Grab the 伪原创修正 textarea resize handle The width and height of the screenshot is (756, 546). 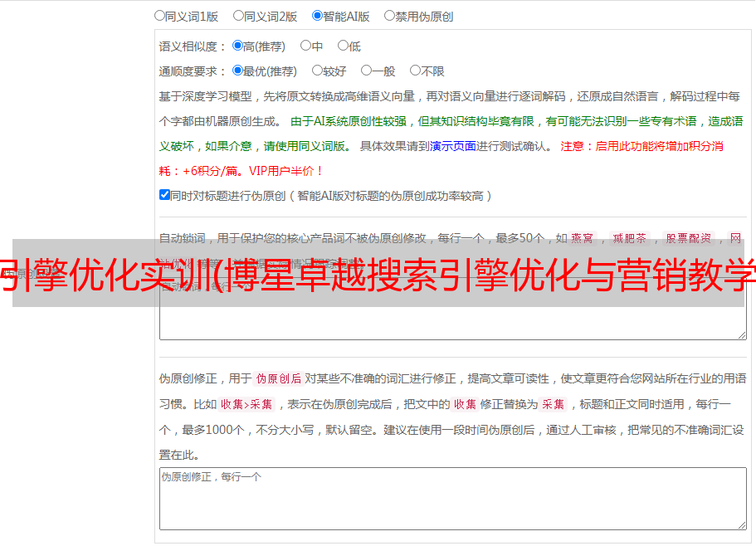tap(742, 526)
